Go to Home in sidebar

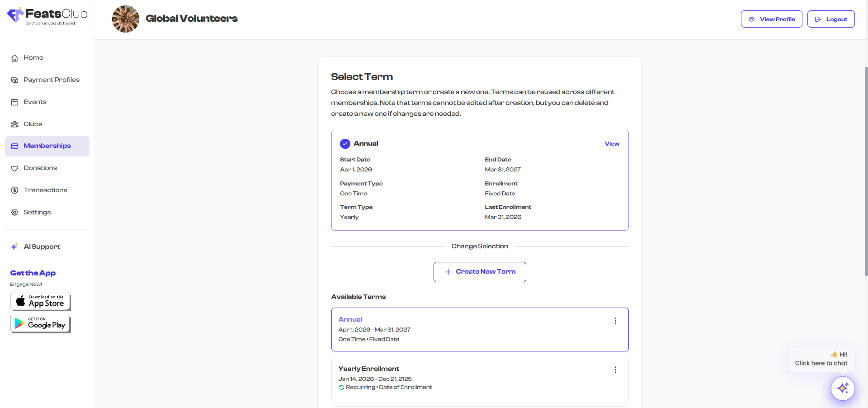click(47, 58)
